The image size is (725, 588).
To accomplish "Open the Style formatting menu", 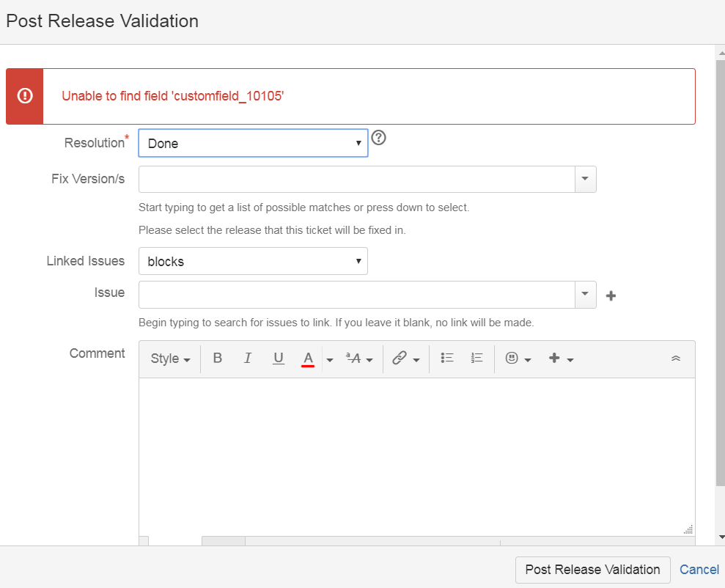I will click(170, 359).
